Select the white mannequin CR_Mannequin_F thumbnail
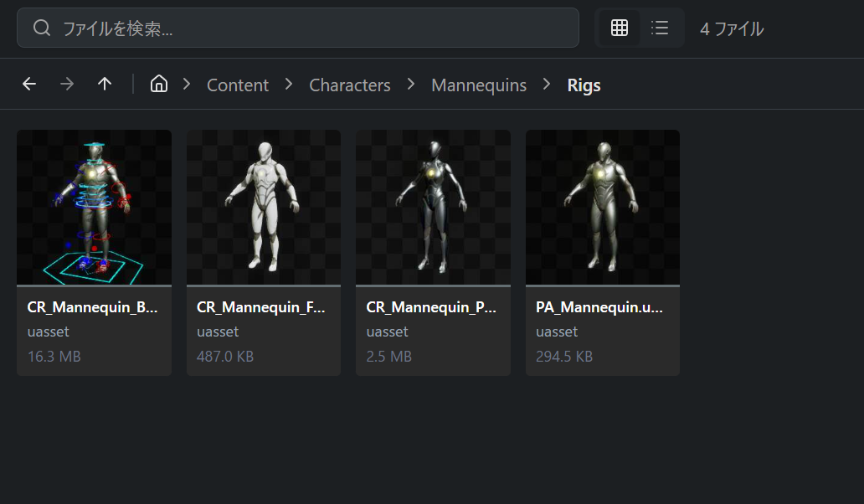Image resolution: width=864 pixels, height=504 pixels. 264,207
